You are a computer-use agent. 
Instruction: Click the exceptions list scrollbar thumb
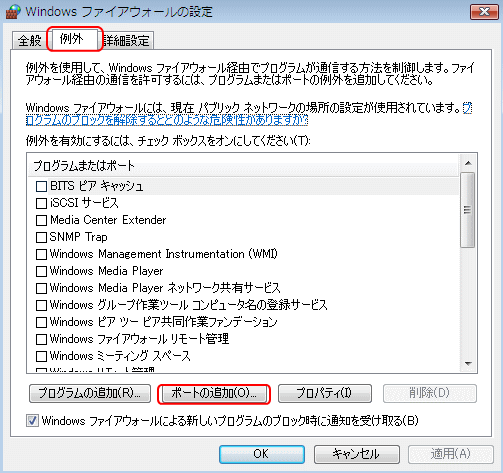point(468,210)
